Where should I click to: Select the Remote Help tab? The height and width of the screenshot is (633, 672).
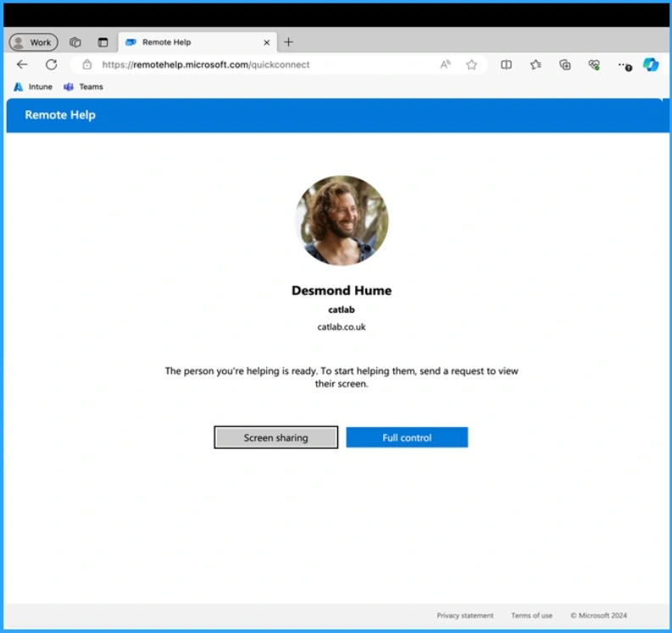tap(197, 42)
